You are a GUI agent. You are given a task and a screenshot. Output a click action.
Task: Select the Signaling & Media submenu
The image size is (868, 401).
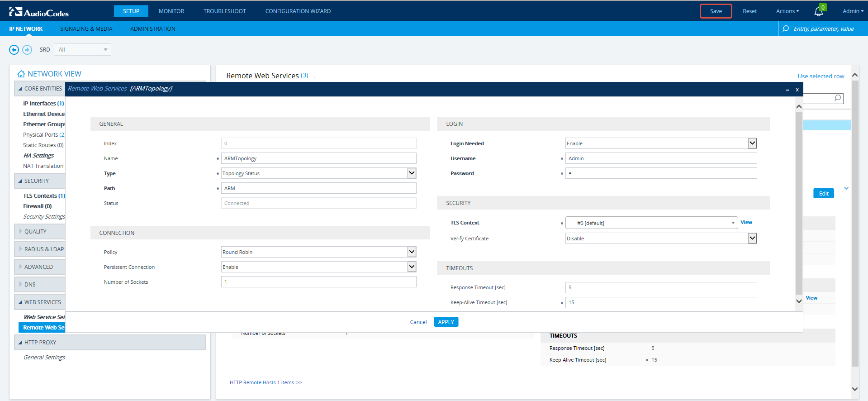(x=86, y=29)
